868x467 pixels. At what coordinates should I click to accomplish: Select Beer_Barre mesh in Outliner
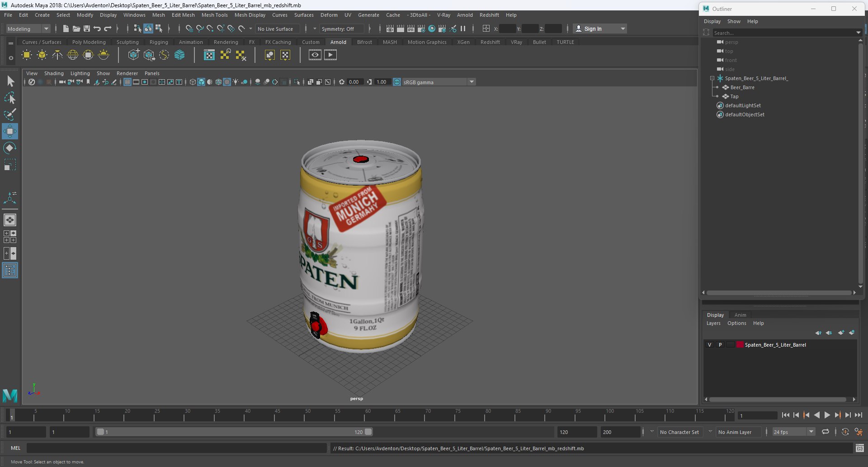pos(742,87)
